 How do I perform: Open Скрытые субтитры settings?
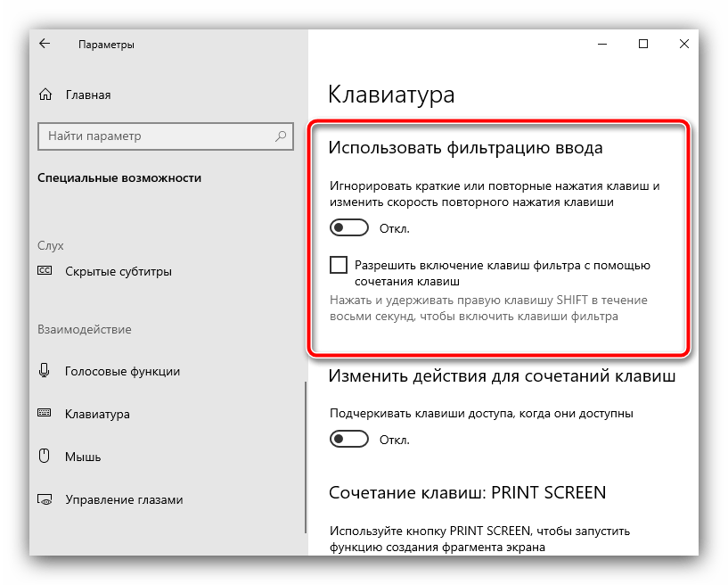coord(119,271)
